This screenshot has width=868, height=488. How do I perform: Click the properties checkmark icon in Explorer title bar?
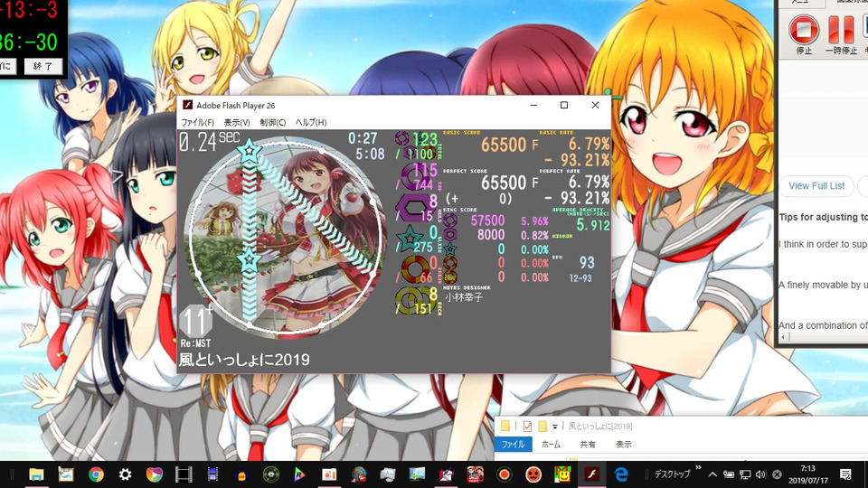(x=527, y=426)
